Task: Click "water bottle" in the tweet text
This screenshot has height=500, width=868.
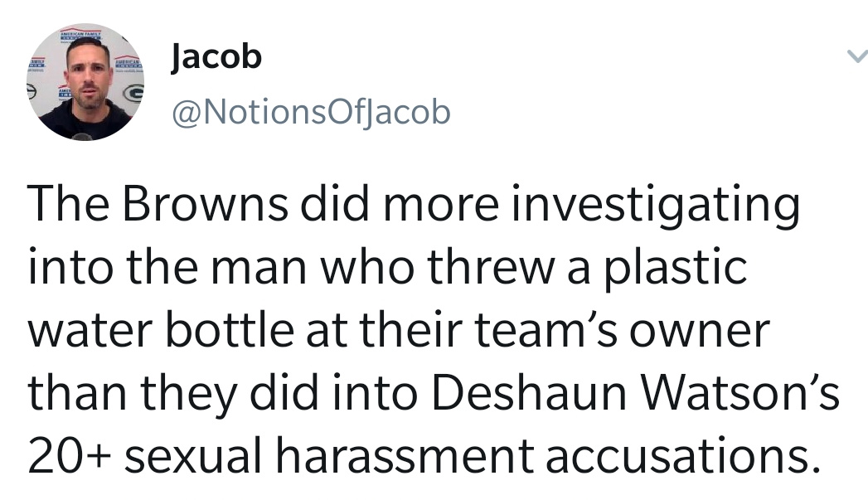Action: click(x=161, y=330)
